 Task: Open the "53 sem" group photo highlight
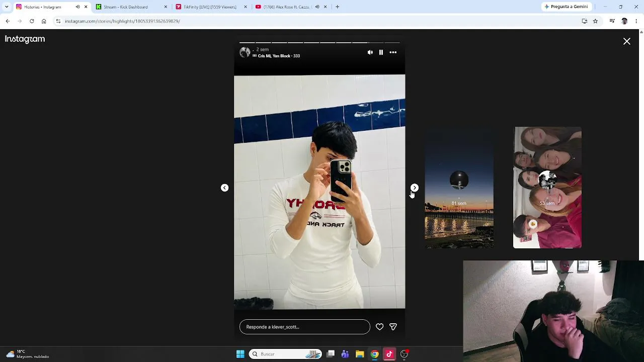(547, 188)
